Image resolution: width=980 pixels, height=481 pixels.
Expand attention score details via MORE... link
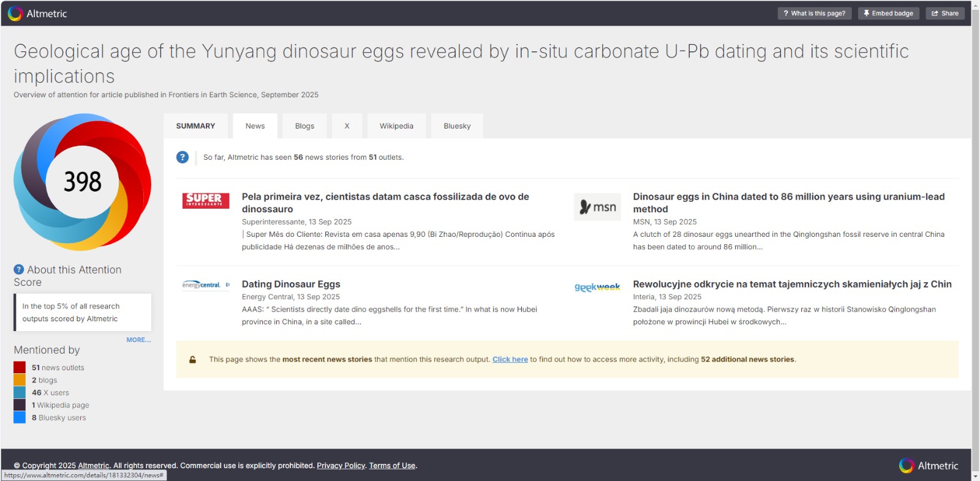pyautogui.click(x=138, y=340)
